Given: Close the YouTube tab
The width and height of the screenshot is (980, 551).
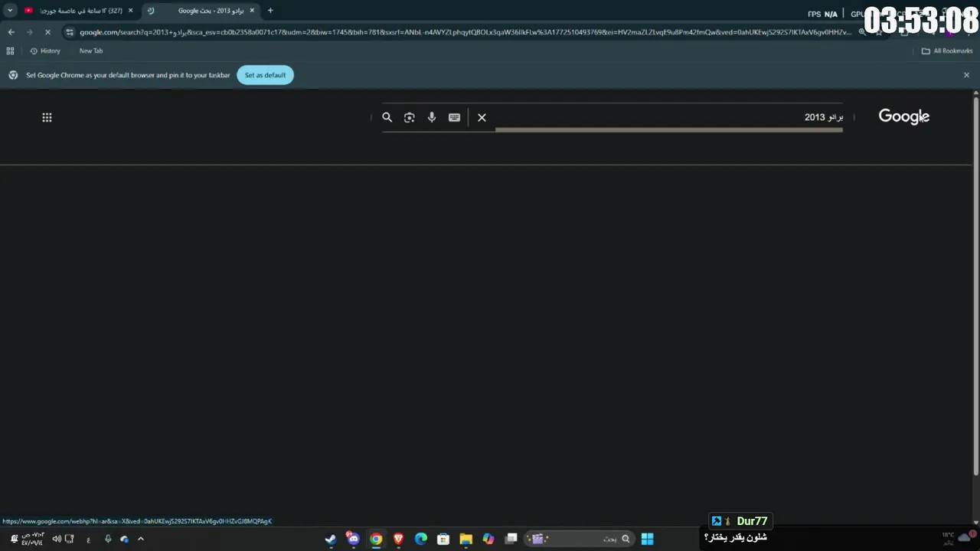Looking at the screenshot, I should click(x=131, y=11).
